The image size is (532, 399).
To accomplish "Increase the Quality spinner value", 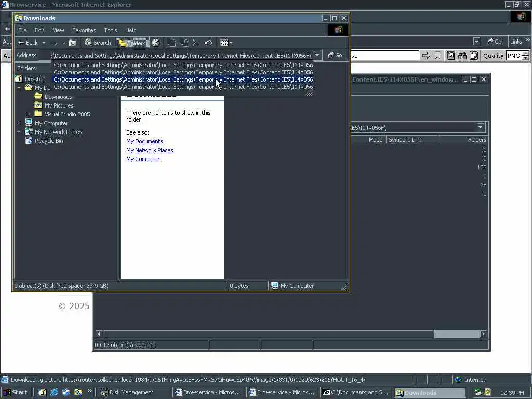I will [526, 54].
